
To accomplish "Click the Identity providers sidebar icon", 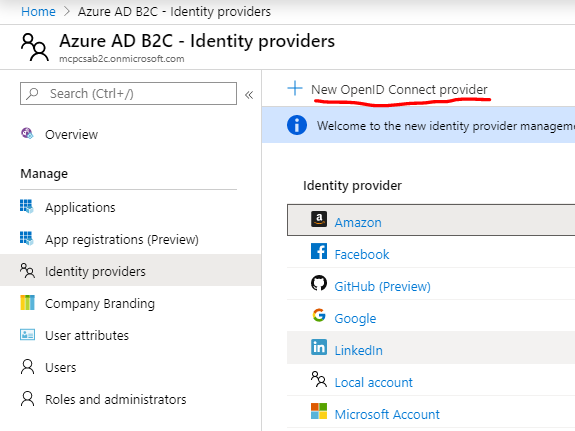I will point(28,271).
